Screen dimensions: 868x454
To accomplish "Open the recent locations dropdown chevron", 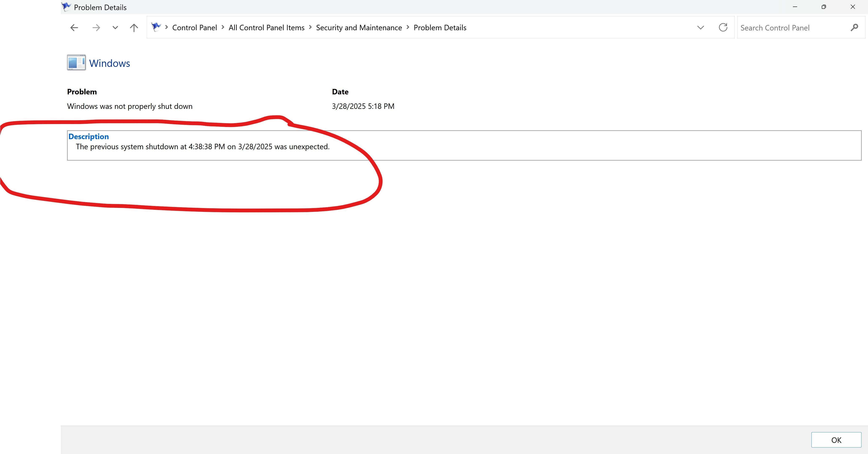I will 115,28.
